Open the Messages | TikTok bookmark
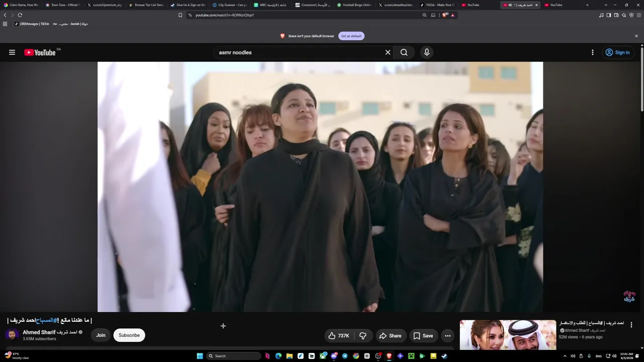This screenshot has width=644, height=362. click(32, 24)
